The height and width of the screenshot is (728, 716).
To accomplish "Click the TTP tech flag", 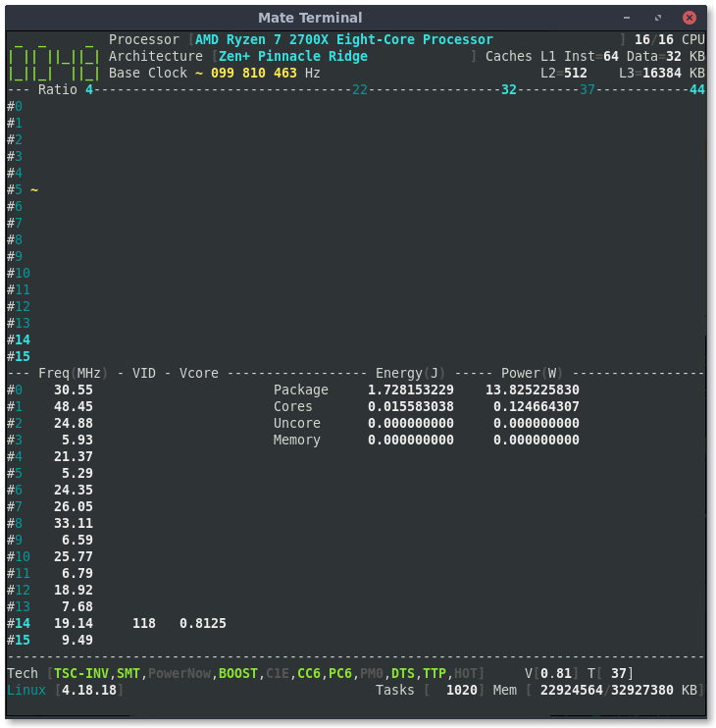I will pyautogui.click(x=435, y=674).
